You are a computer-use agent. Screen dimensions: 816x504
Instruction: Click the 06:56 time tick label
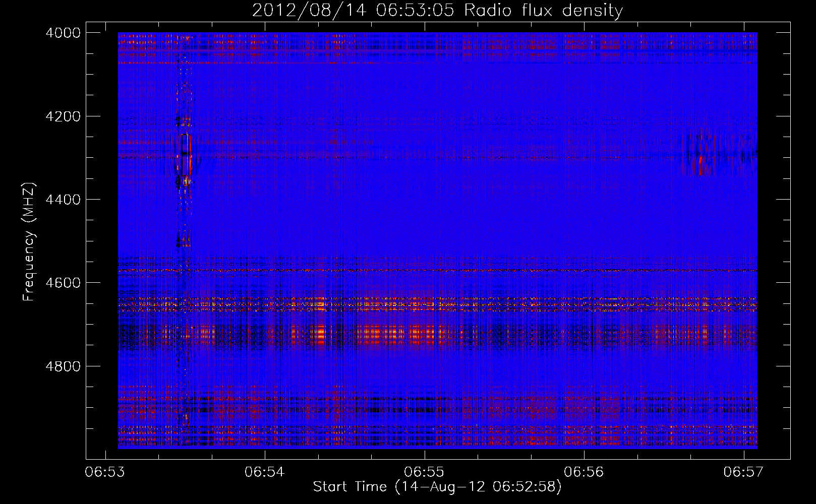[584, 472]
